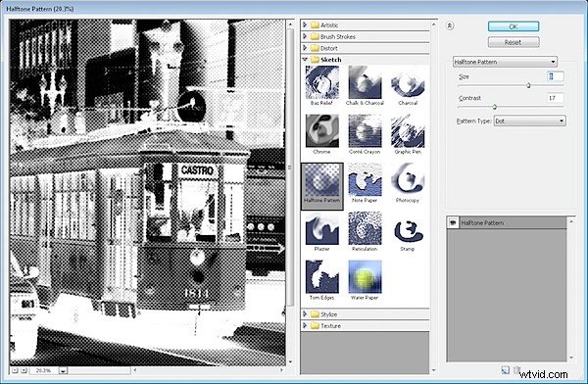Open the Pattern Type dropdown
This screenshot has width=588, height=384.
(529, 120)
